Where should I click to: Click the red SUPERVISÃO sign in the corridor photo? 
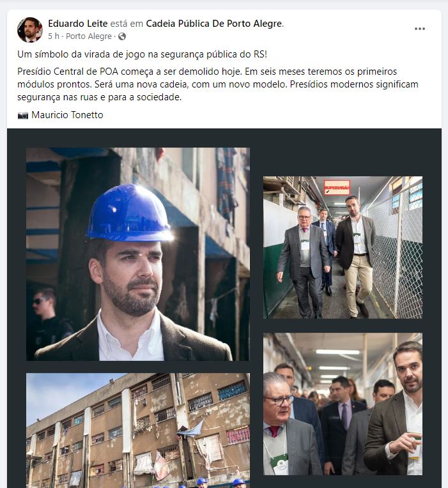pos(337,187)
